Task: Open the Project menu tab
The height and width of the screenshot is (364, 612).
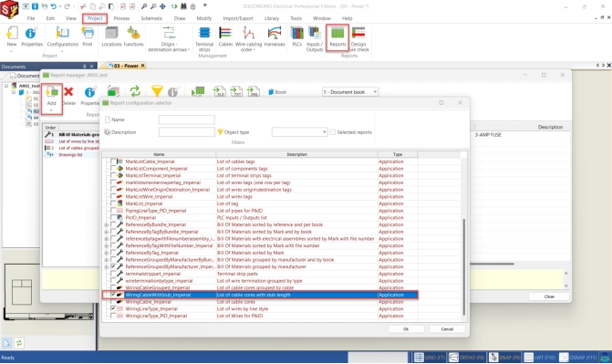Action: [95, 18]
